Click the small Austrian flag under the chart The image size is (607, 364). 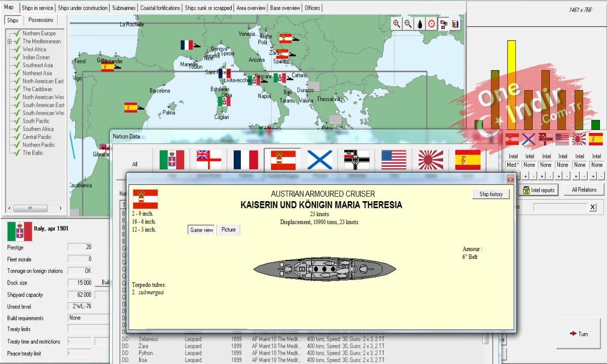coord(512,139)
